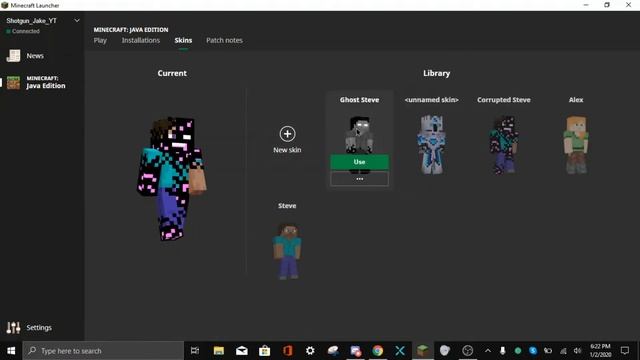Click the Skype tray icon

pyautogui.click(x=533, y=351)
